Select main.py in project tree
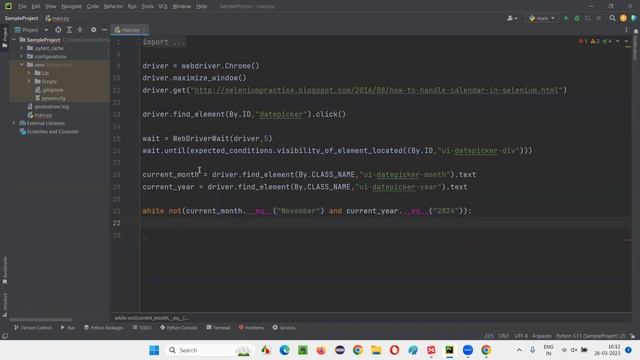This screenshot has height=360, width=640. 40,115
